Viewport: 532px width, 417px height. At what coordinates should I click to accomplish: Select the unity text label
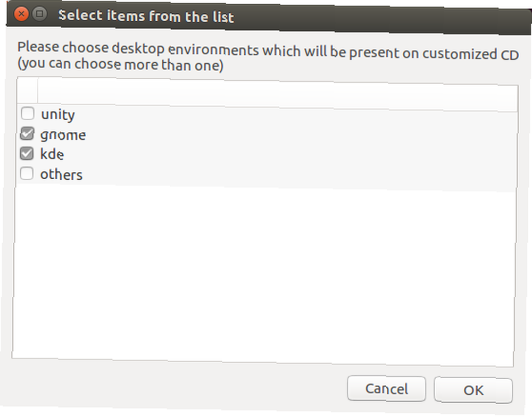tap(58, 115)
